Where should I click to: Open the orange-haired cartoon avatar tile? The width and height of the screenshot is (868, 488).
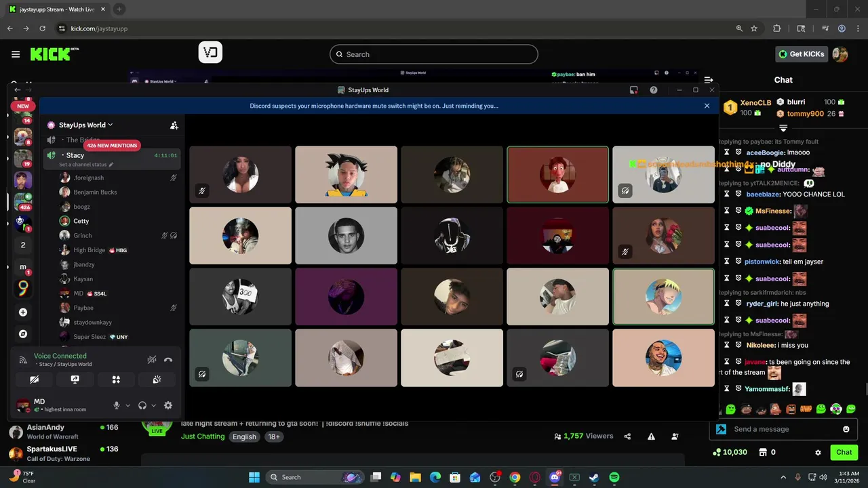click(557, 174)
